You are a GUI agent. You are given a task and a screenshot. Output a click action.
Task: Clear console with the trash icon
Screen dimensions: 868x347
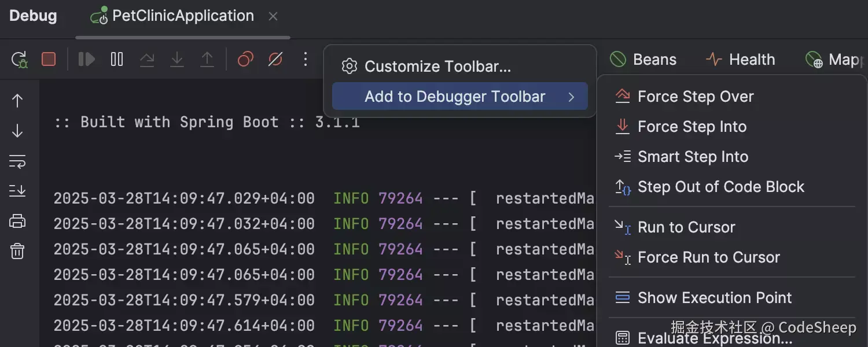[17, 251]
